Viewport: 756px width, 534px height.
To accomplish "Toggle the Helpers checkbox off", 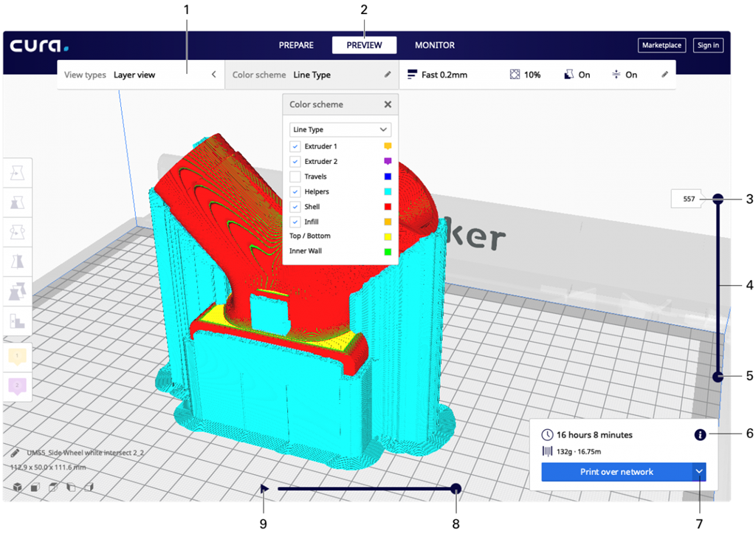I will (295, 192).
